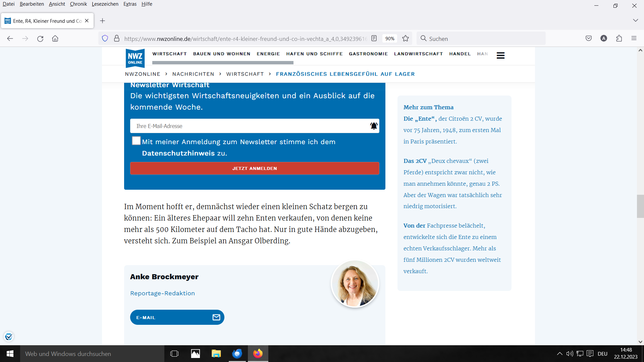Expand the NWZ site navigation hamburger menu
644x362 pixels.
(x=500, y=56)
